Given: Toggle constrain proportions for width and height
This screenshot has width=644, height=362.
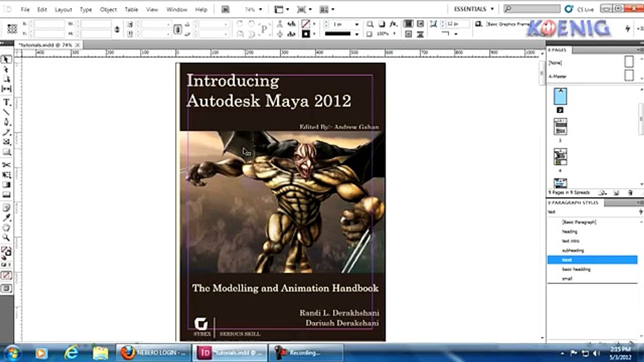Looking at the screenshot, I should pyautogui.click(x=117, y=29).
